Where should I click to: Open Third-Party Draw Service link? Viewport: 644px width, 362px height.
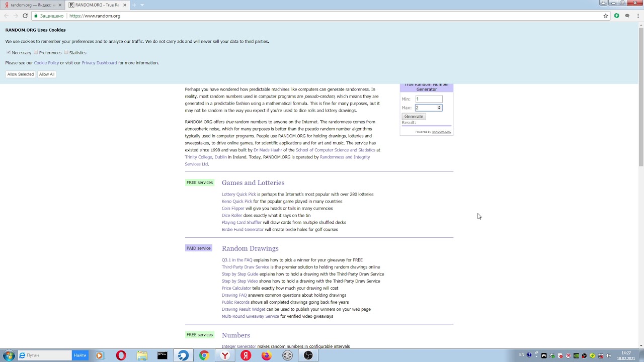246,267
